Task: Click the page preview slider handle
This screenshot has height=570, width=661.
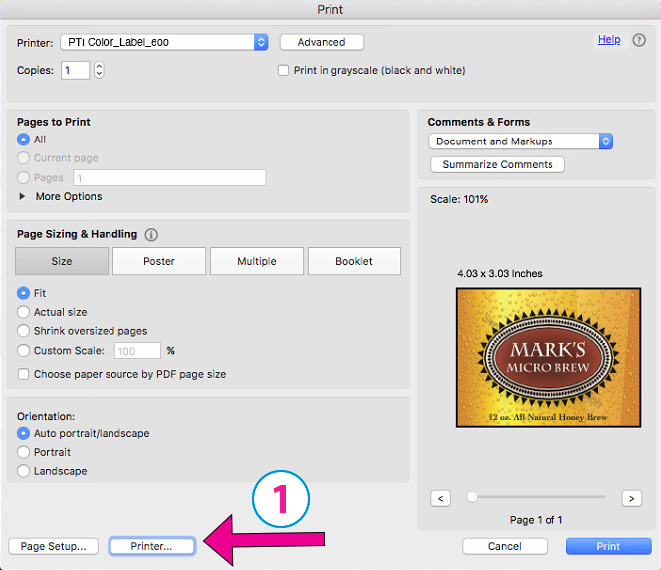Action: 472,497
